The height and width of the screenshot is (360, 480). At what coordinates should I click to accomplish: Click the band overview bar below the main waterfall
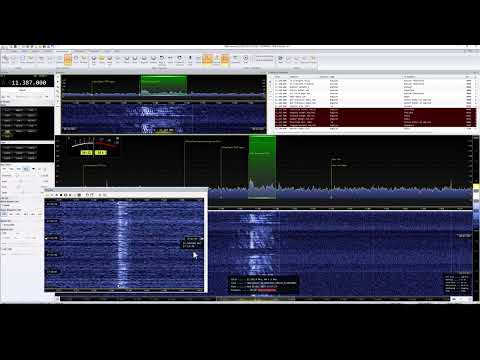coord(255,299)
